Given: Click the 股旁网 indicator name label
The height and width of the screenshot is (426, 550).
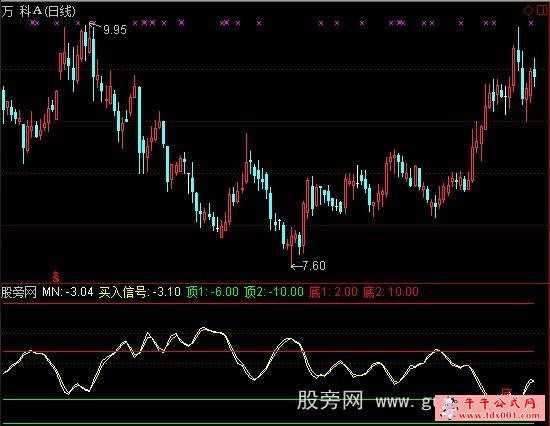Looking at the screenshot, I should (19, 292).
